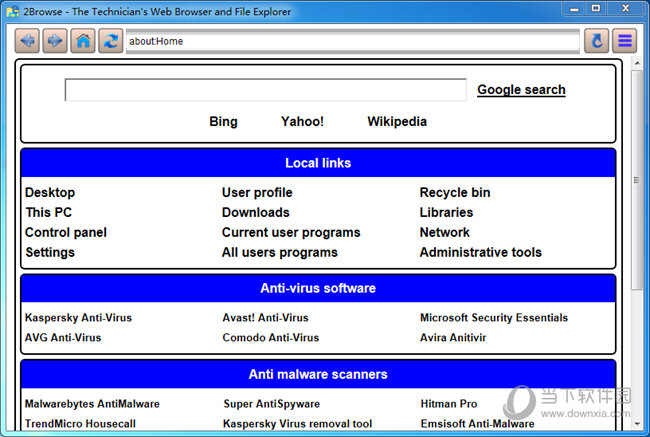Visit Kaspersky Anti-Virus link
This screenshot has width=650, height=437.
tap(78, 318)
